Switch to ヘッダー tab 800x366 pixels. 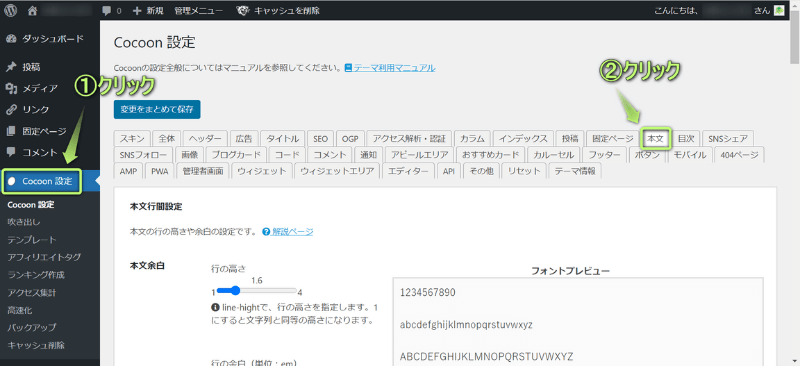tap(205, 138)
